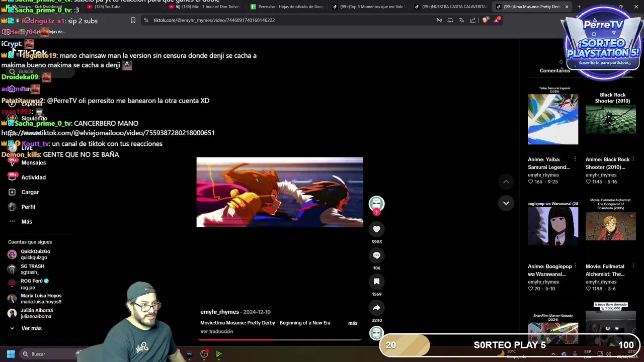
Task: Open Brave Rewards triangle icon
Action: [497, 20]
